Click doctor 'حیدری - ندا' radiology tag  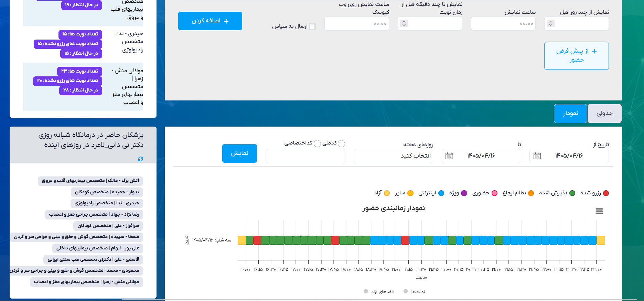(x=107, y=203)
